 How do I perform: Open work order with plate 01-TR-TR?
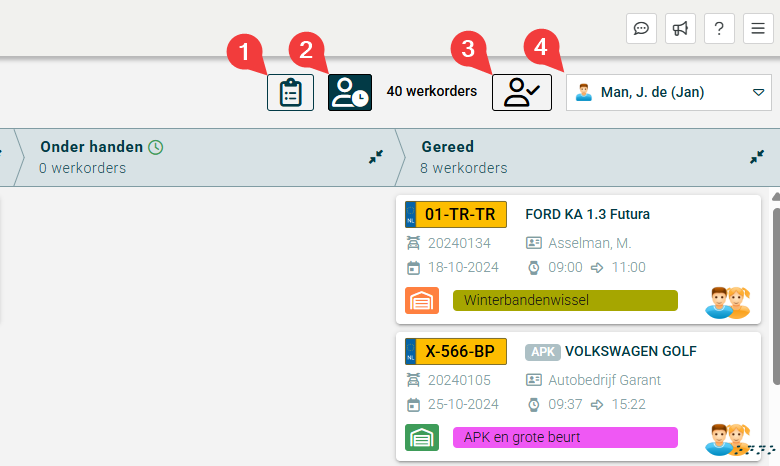coord(457,214)
